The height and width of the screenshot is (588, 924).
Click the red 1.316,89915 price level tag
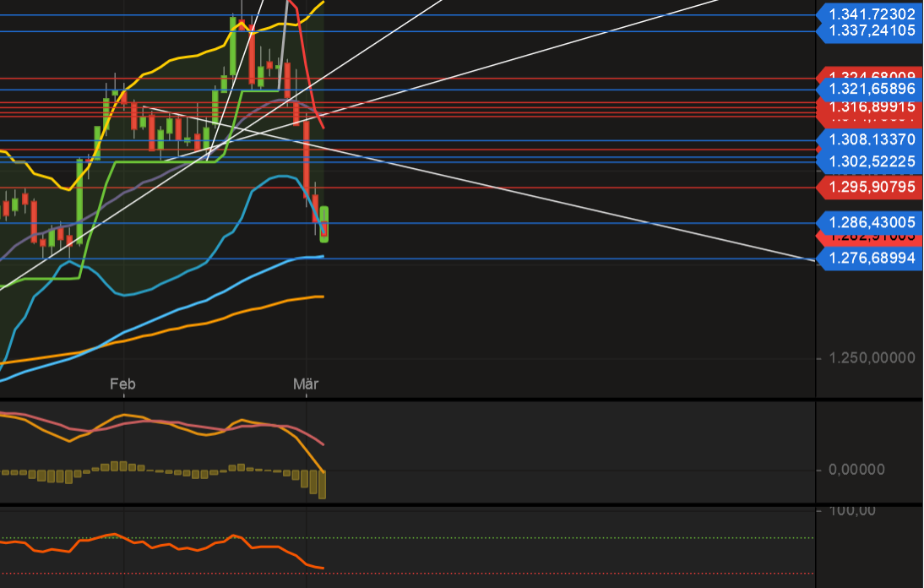click(x=869, y=106)
